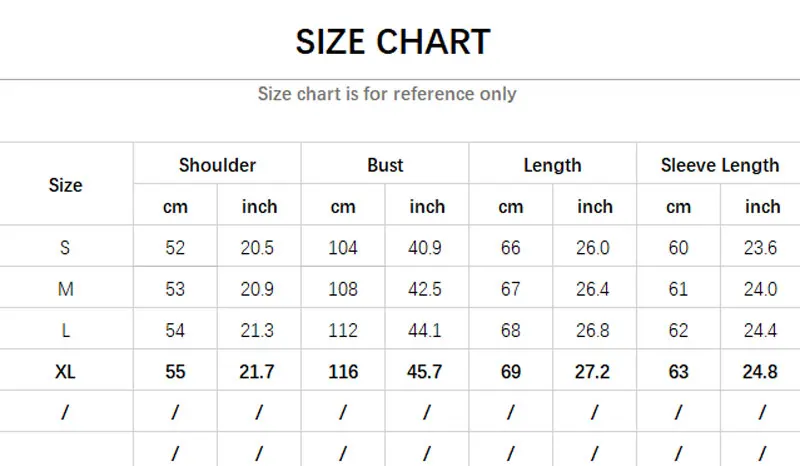Viewport: 800px width, 466px height.
Task: Select the Shoulder column header
Action: click(217, 165)
